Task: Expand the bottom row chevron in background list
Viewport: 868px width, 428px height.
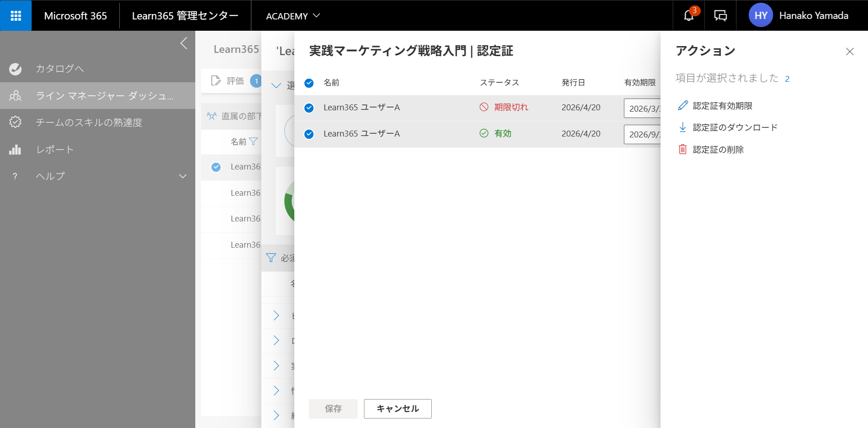Action: pos(276,415)
